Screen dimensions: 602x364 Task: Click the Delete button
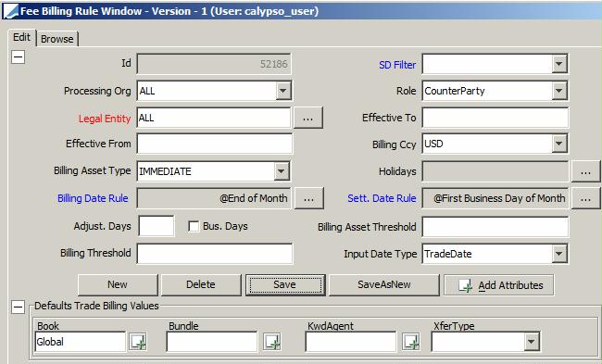(x=201, y=284)
